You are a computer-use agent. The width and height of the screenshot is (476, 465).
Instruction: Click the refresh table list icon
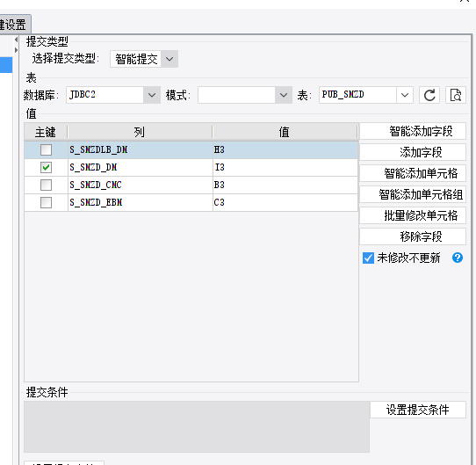click(429, 95)
